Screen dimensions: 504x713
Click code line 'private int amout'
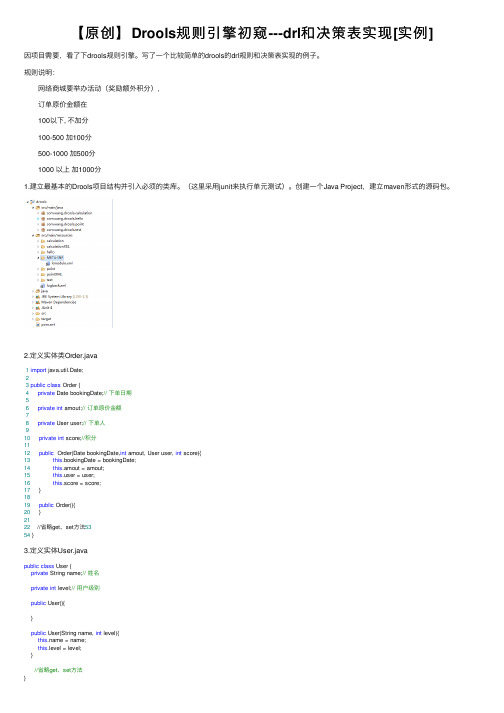point(79,408)
